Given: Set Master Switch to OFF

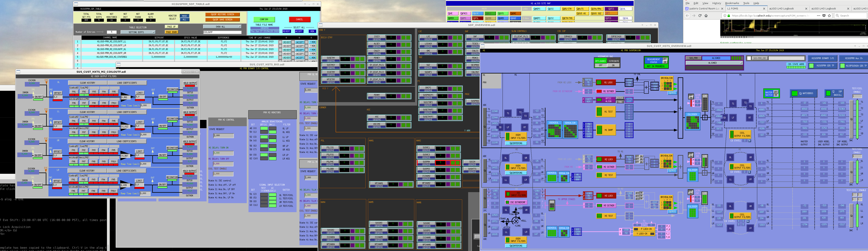Looking at the screenshot, I should tap(776, 92).
